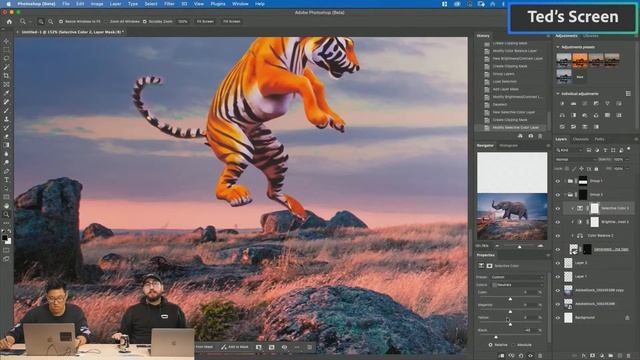Image resolution: width=640 pixels, height=360 pixels.
Task: Select the Move tool
Action: (x=6, y=41)
